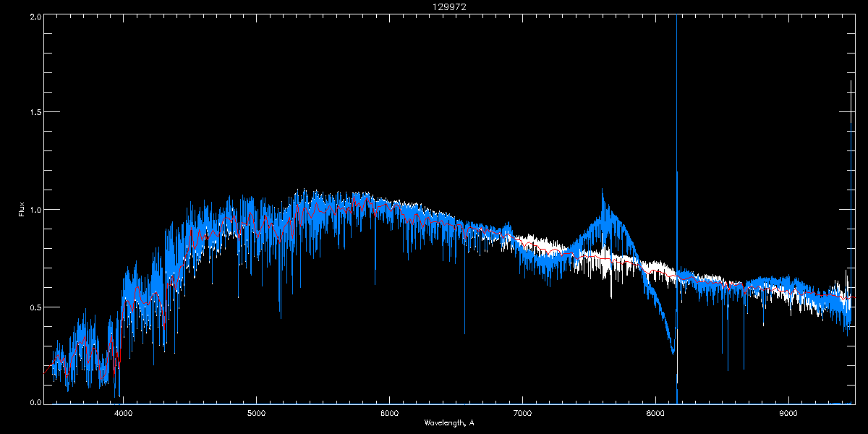This screenshot has height=434, width=868.
Task: Click the 1.5 tick label on y-axis
Action: pyautogui.click(x=35, y=112)
